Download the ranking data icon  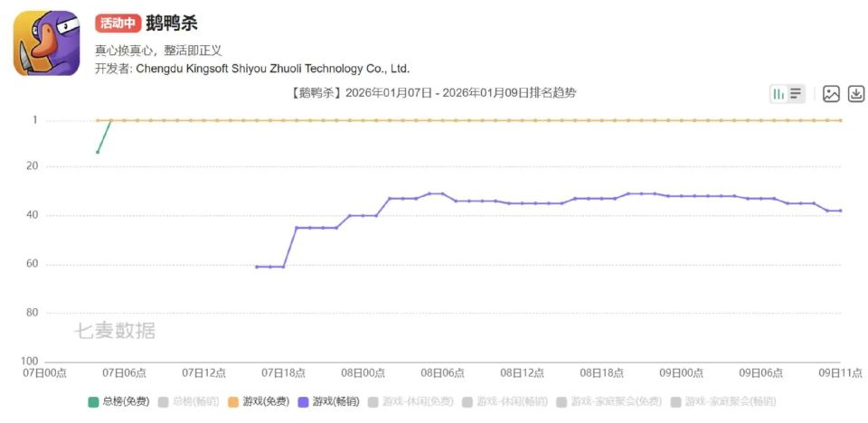click(x=855, y=94)
